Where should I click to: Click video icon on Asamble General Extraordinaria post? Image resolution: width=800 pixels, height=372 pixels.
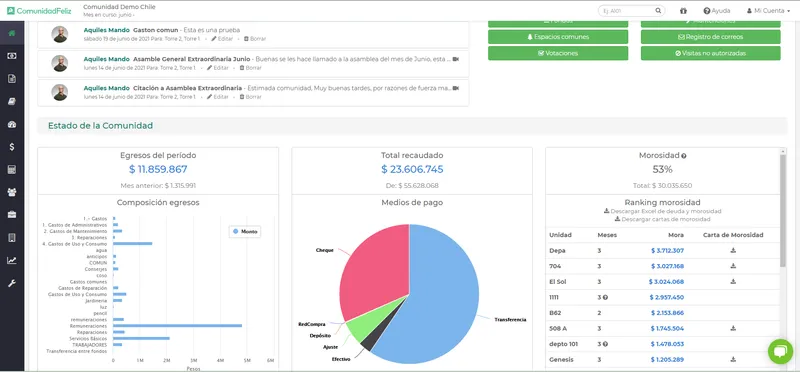(456, 59)
